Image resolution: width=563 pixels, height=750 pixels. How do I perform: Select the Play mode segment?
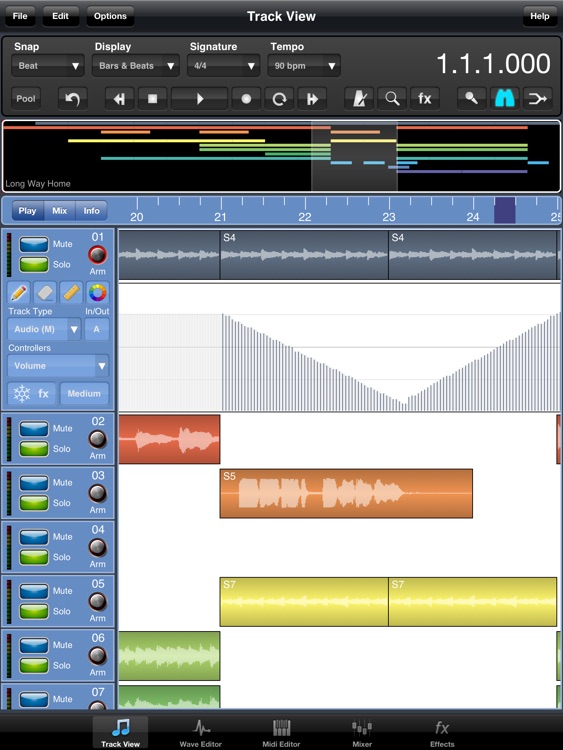(28, 210)
